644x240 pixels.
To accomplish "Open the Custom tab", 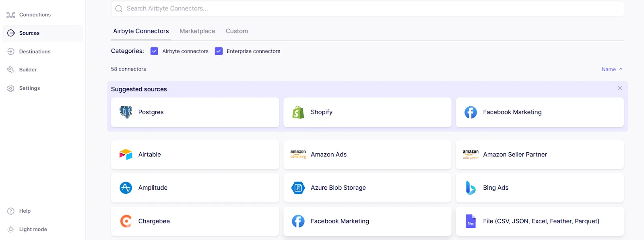I will coord(237,31).
